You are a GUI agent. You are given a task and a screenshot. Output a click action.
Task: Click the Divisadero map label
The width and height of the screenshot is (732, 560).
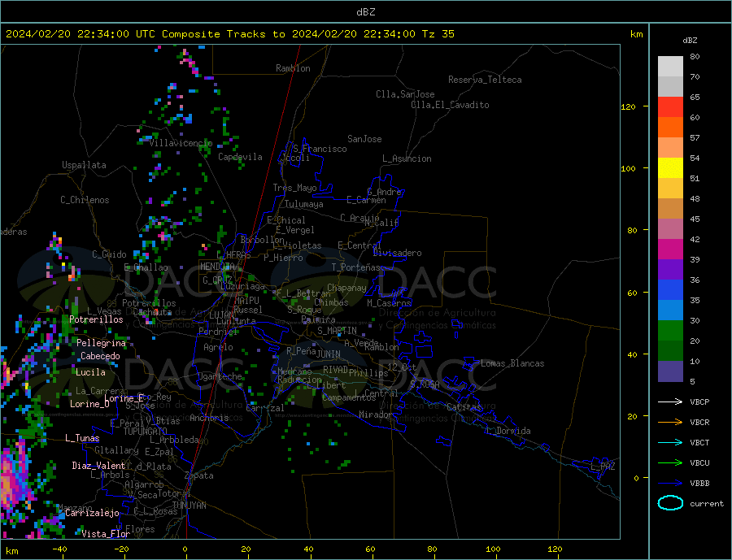(x=397, y=253)
